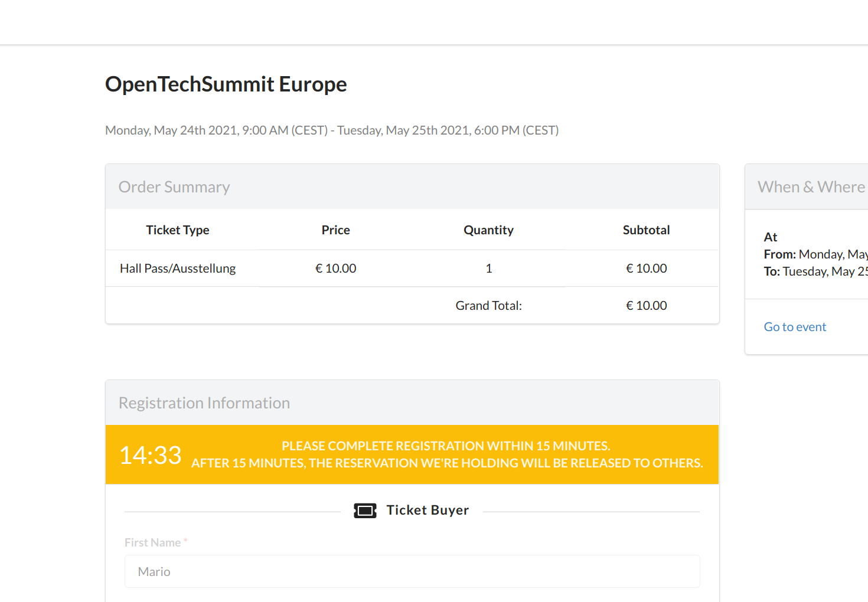The image size is (868, 602).
Task: Click the First Name input field
Action: point(412,571)
